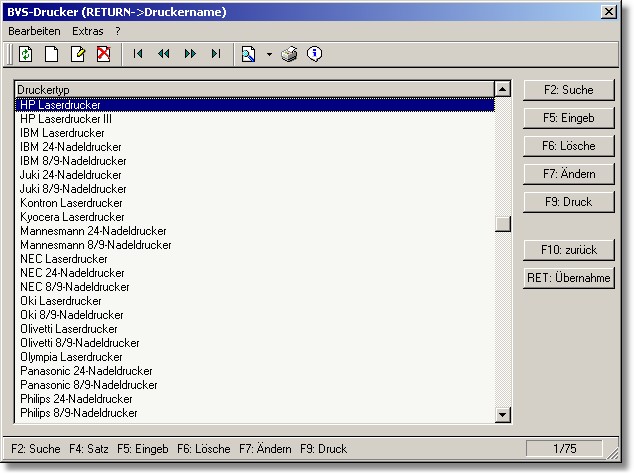Viewport: 634px width, 475px height.
Task: Click the delete record red X icon
Action: (x=103, y=54)
